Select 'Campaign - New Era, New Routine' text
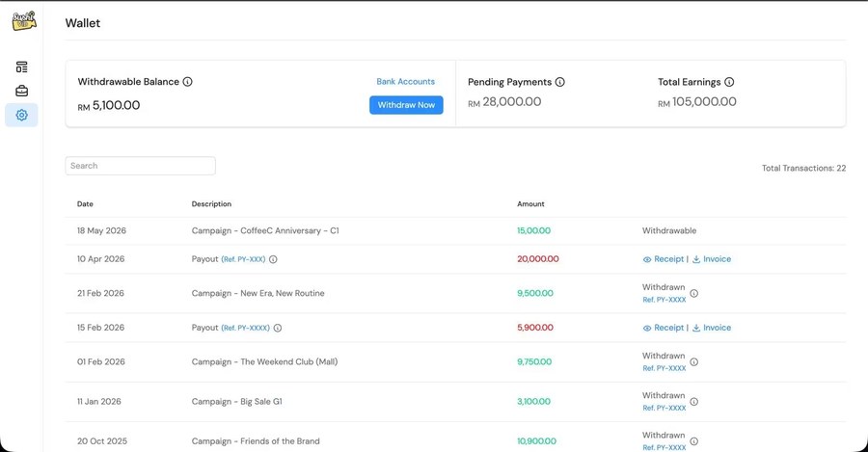 (258, 293)
